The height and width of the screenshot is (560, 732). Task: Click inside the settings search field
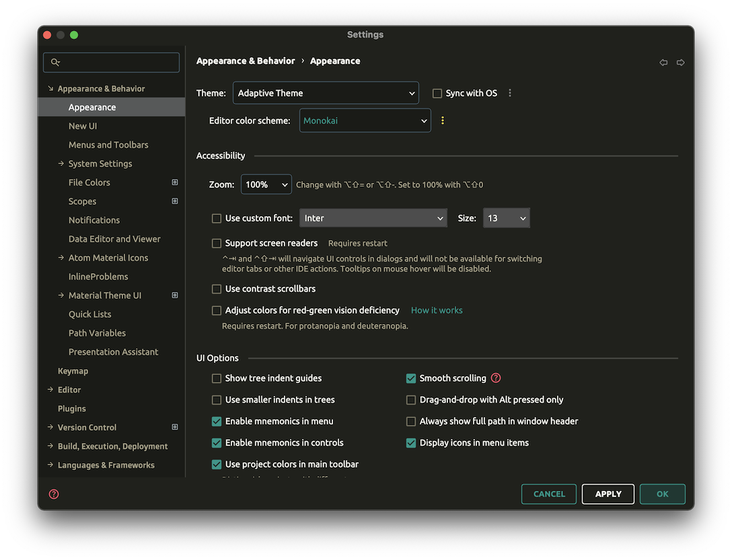click(111, 62)
